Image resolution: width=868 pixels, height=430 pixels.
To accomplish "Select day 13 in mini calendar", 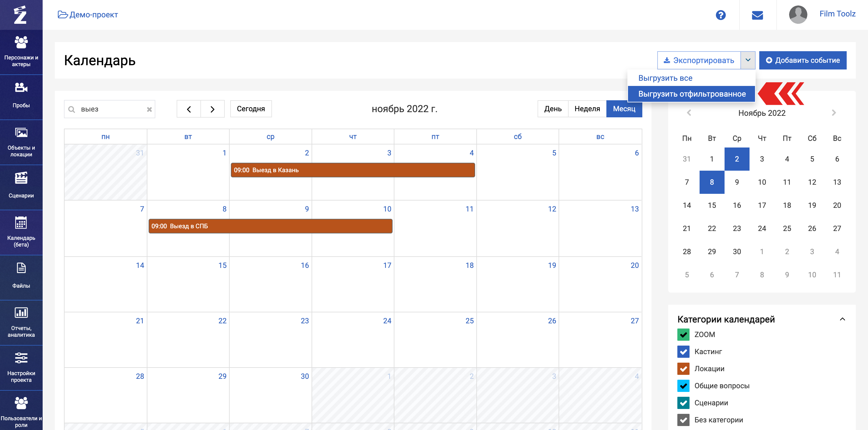I will (837, 182).
